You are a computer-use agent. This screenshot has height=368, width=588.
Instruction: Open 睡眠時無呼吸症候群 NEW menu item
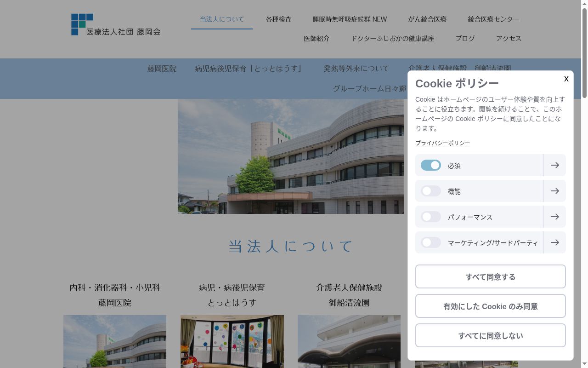tap(350, 19)
